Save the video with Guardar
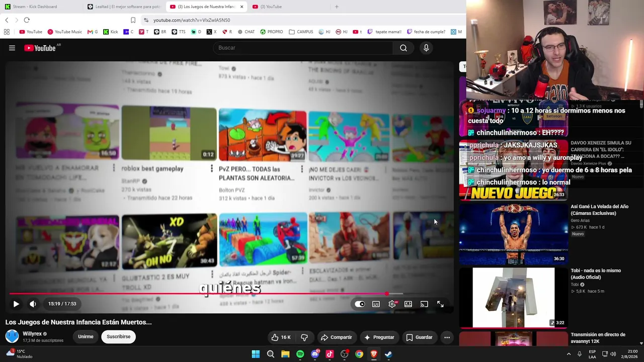 pos(419,337)
